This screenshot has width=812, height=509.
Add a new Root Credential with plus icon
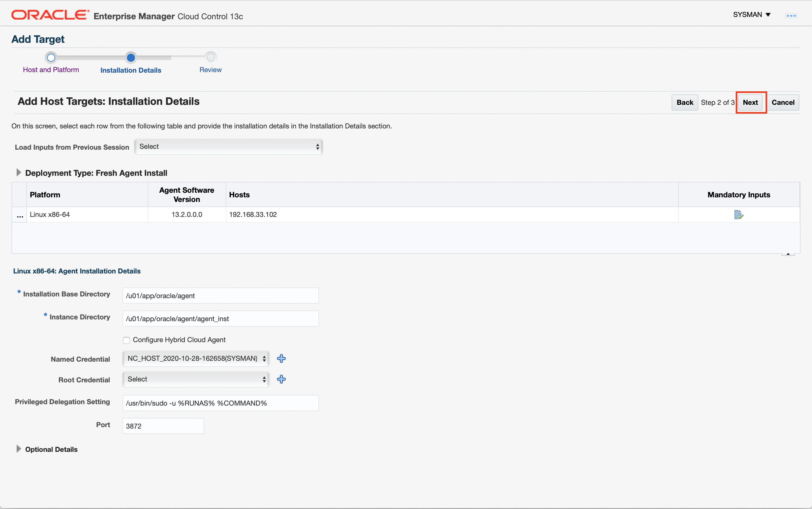click(281, 379)
